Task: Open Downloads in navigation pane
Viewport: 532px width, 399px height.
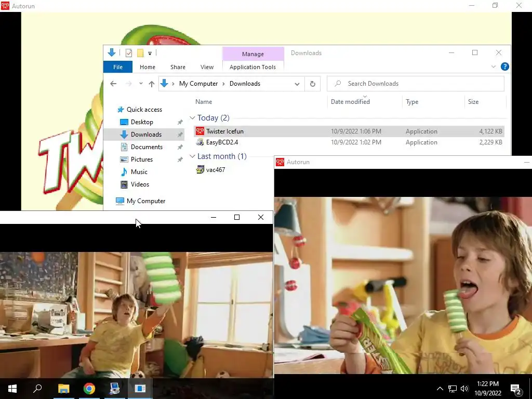Action: point(146,135)
